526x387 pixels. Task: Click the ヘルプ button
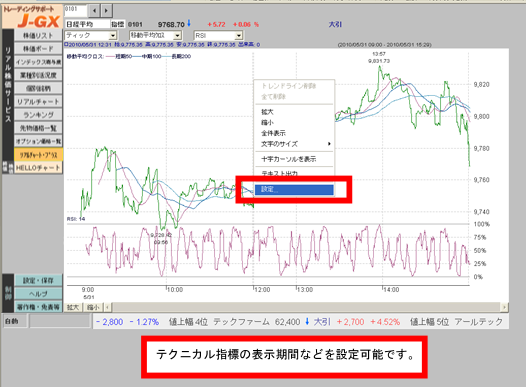click(38, 294)
